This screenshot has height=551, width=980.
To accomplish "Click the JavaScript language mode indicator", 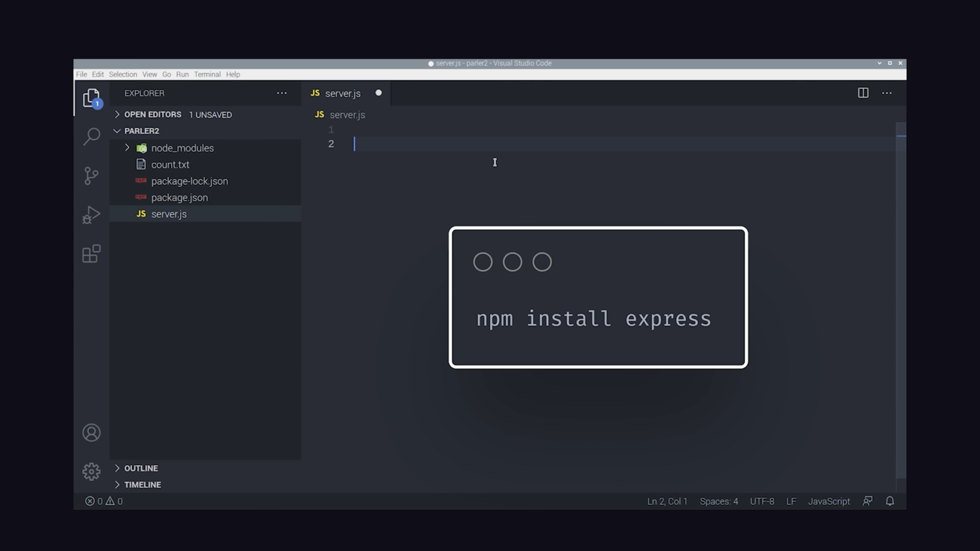I will click(x=828, y=501).
